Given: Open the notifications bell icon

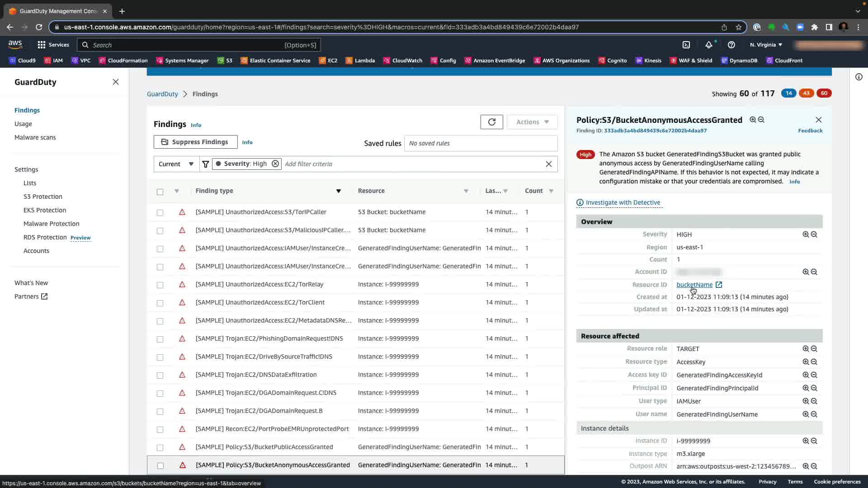Looking at the screenshot, I should coord(709,45).
